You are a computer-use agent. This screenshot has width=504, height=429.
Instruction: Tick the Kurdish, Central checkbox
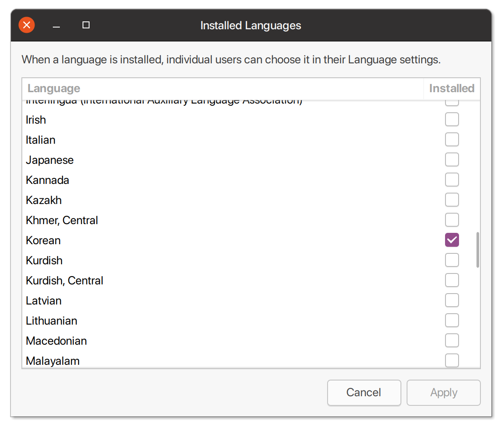coord(452,280)
